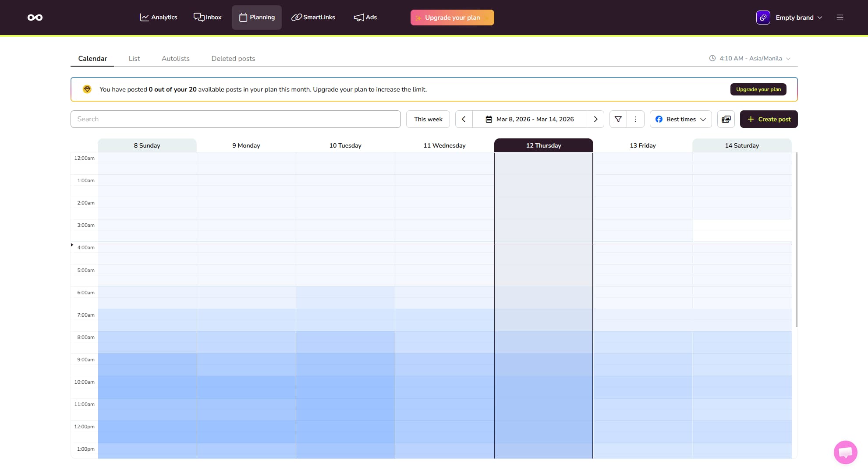Click Upgrade your plan in the banner
The height and width of the screenshot is (473, 868).
(758, 89)
